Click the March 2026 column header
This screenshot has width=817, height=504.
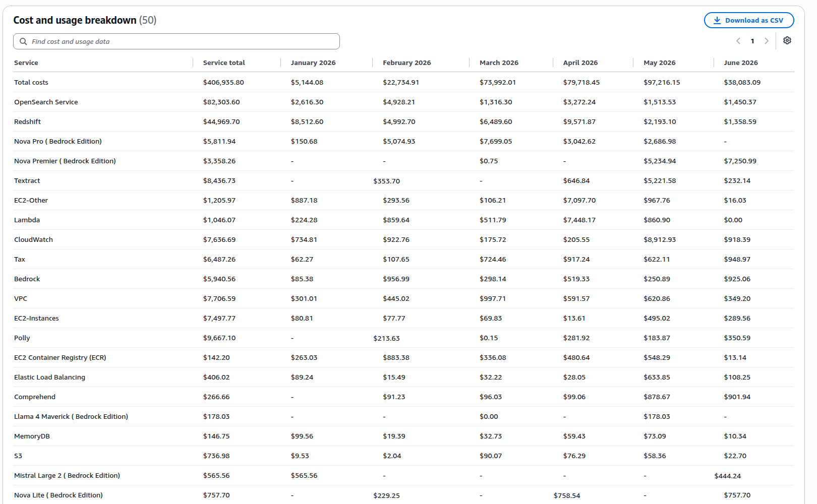[x=499, y=62]
